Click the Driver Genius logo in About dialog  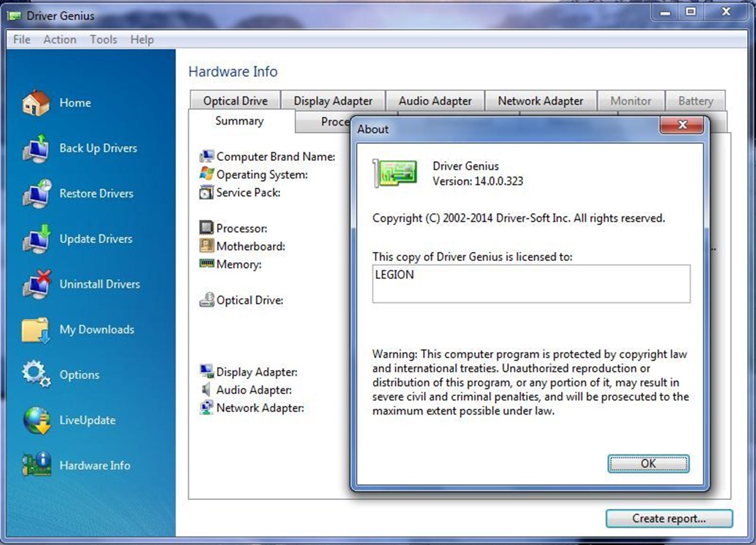(x=395, y=173)
